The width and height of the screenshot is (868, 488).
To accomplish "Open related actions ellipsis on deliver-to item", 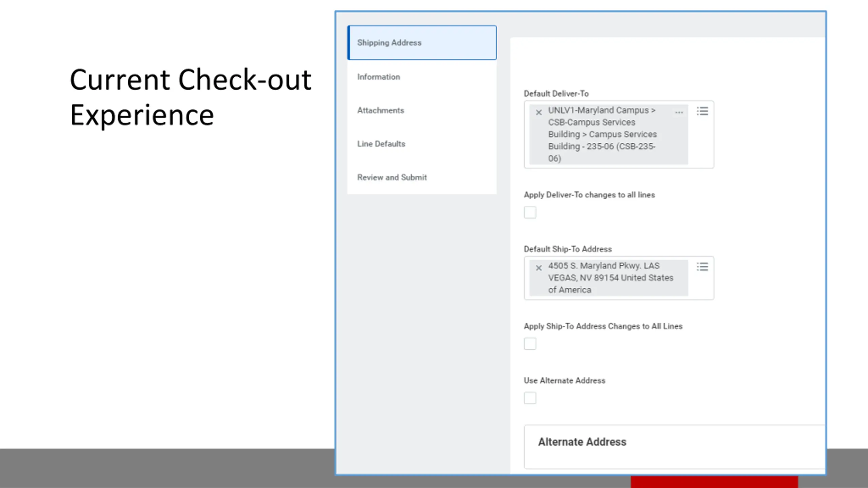I will click(x=679, y=113).
